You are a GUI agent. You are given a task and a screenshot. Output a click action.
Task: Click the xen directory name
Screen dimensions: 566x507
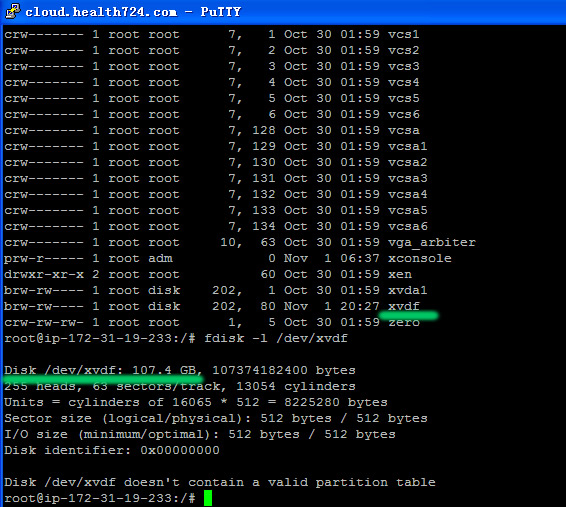click(x=400, y=275)
